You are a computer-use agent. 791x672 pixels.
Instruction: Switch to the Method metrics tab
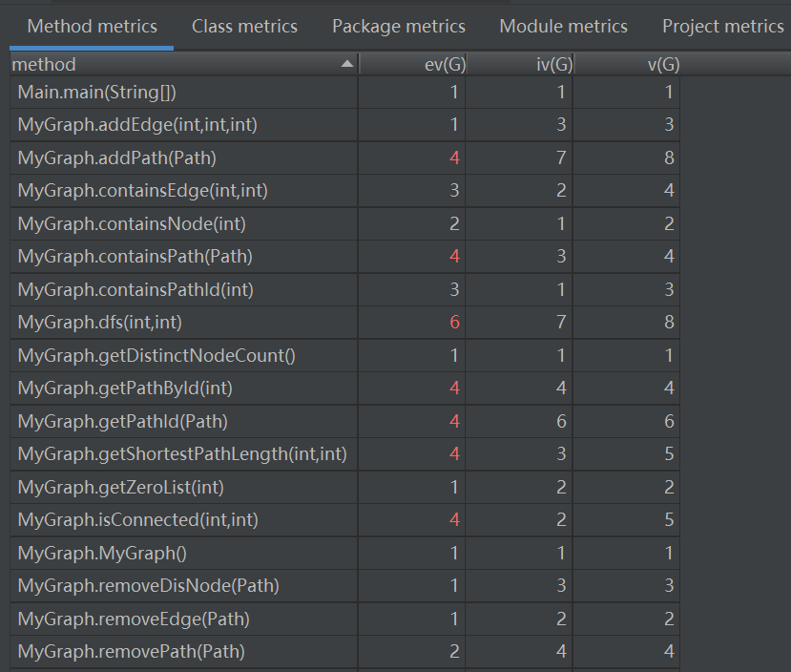(92, 26)
